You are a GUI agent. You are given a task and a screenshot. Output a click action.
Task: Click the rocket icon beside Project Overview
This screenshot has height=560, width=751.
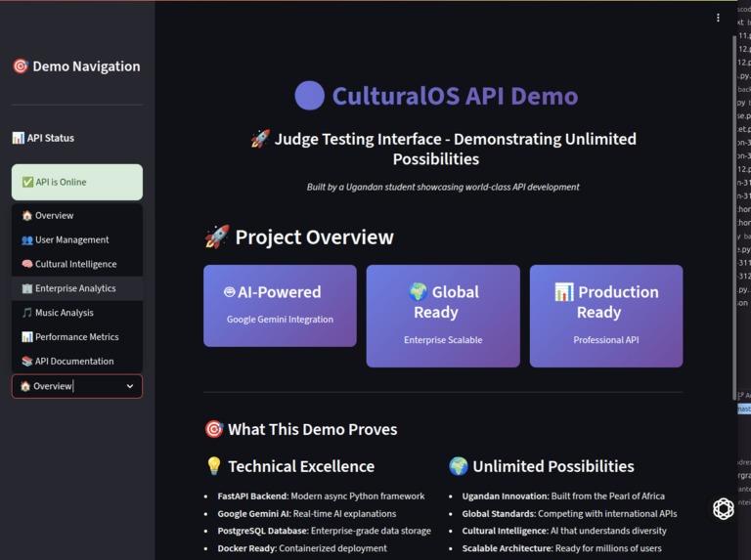tap(217, 237)
